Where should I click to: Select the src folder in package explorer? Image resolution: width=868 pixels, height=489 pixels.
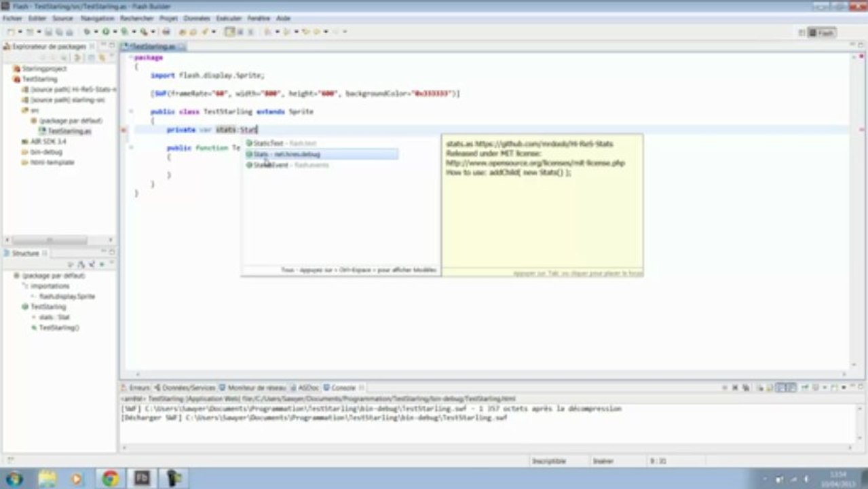[x=31, y=110]
